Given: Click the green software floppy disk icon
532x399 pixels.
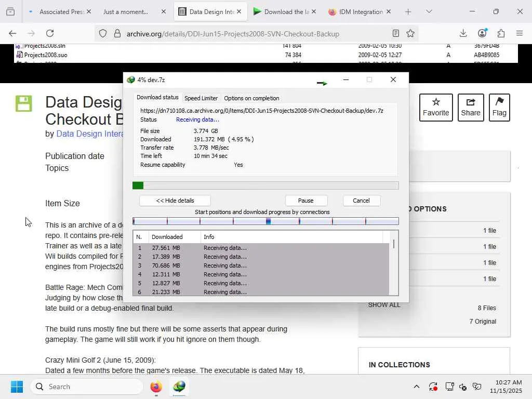Looking at the screenshot, I should tap(24, 103).
